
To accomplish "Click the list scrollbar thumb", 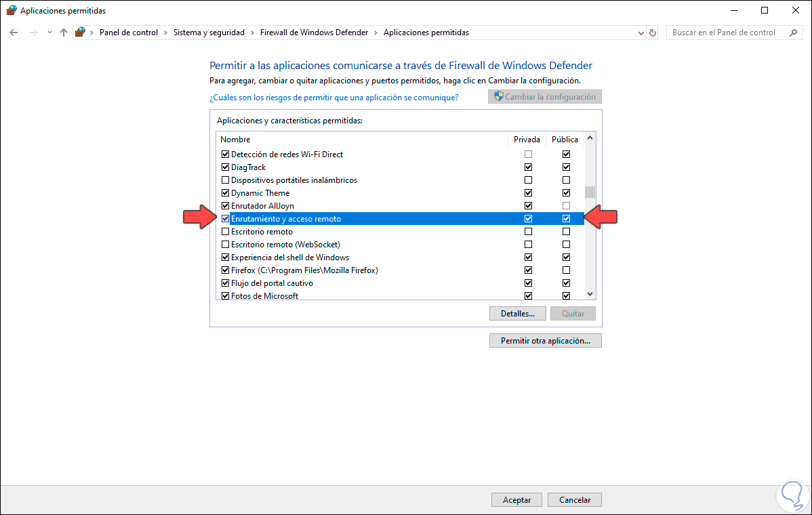I will tap(590, 192).
